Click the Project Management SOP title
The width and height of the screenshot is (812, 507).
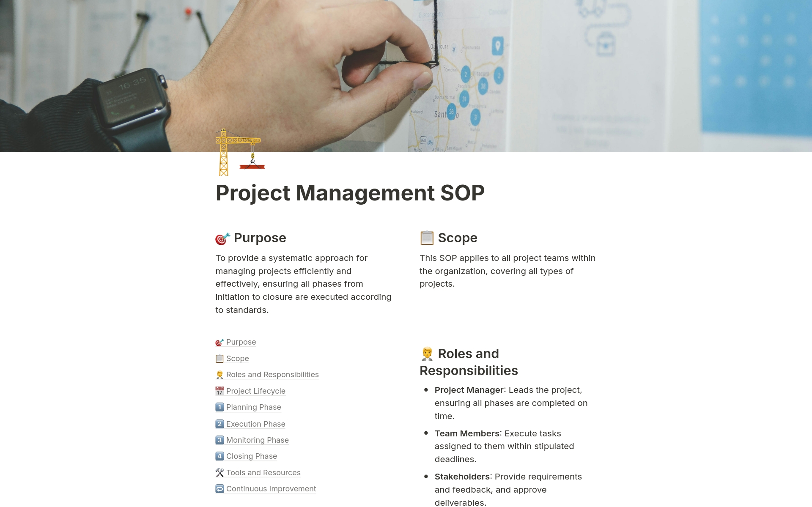[351, 192]
